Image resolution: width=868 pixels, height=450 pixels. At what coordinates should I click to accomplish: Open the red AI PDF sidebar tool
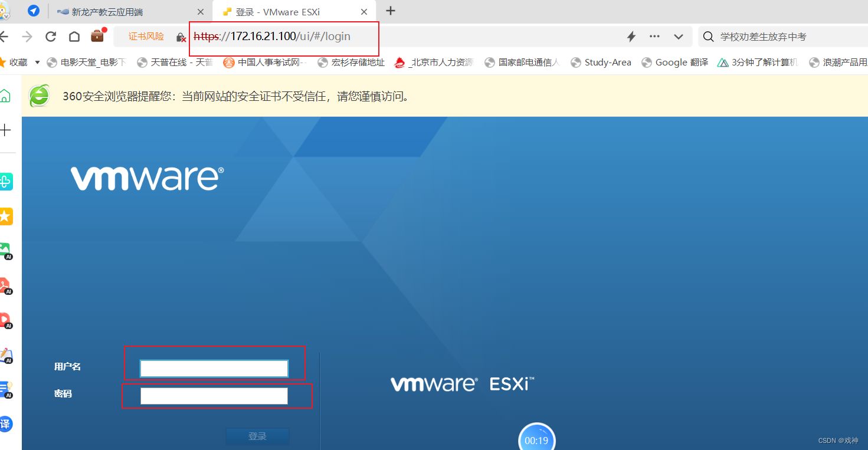[x=5, y=286]
